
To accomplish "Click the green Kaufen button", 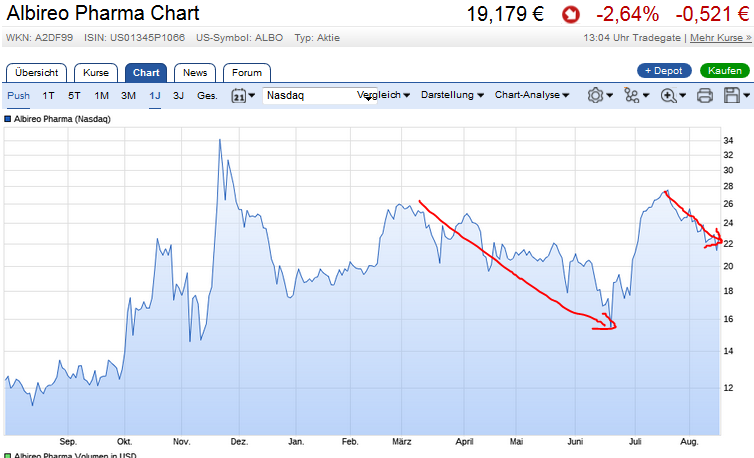I will coord(725,71).
